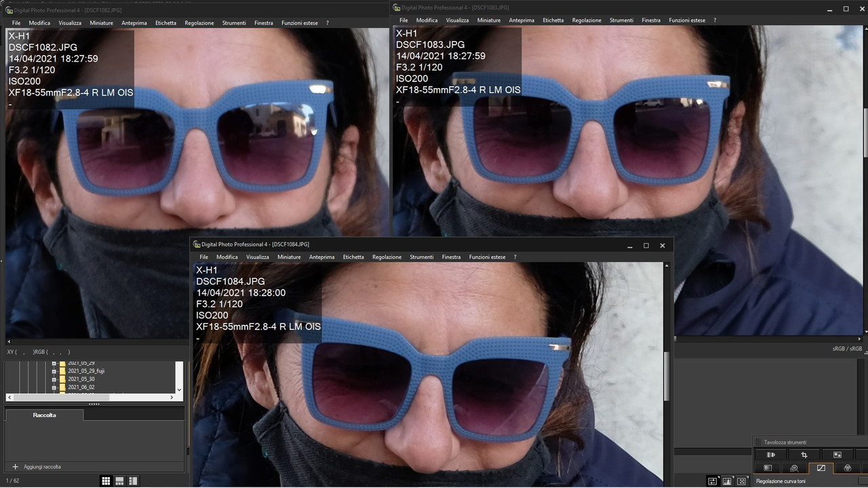Expand the 2021_06_02 folder node

[54, 388]
